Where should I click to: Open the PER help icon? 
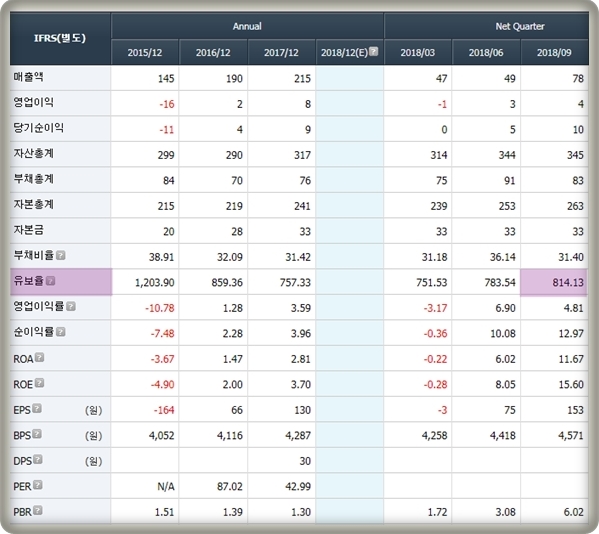click(37, 485)
